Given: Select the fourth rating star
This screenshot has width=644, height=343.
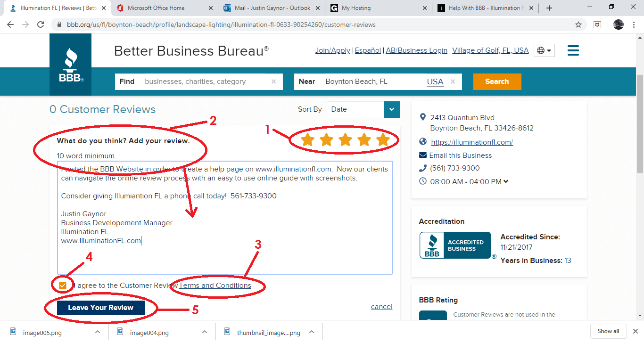Looking at the screenshot, I should pos(364,139).
